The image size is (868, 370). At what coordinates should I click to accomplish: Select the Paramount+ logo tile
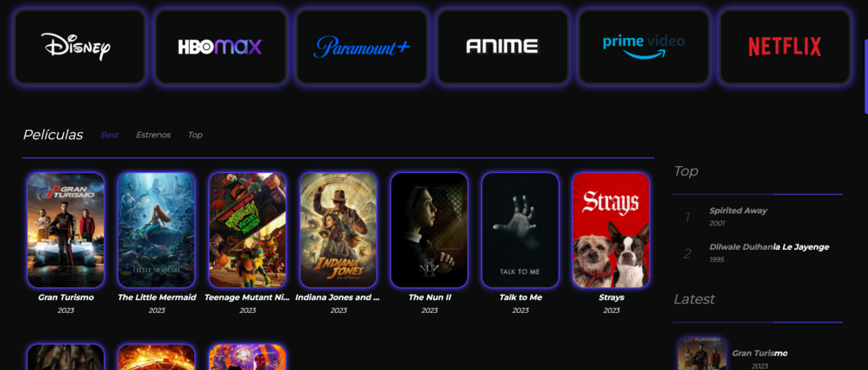(362, 47)
